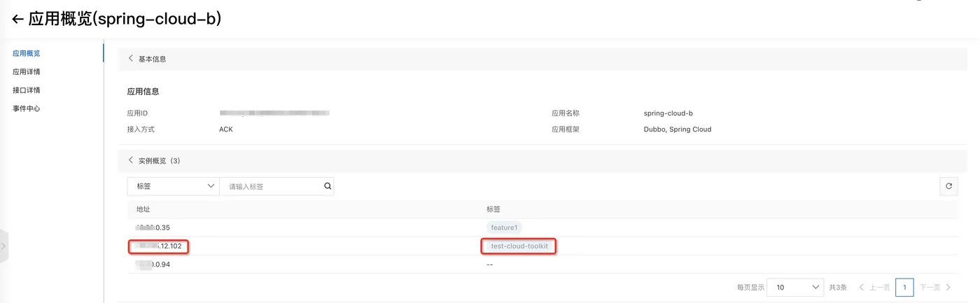Click the test-cloud-toolkit tag
The height and width of the screenshot is (303, 980).
point(519,246)
